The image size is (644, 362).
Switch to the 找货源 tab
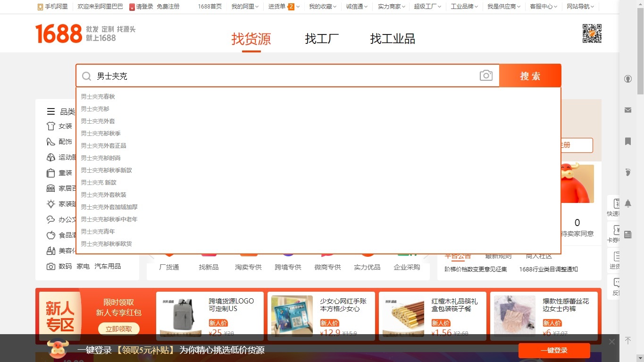(251, 39)
